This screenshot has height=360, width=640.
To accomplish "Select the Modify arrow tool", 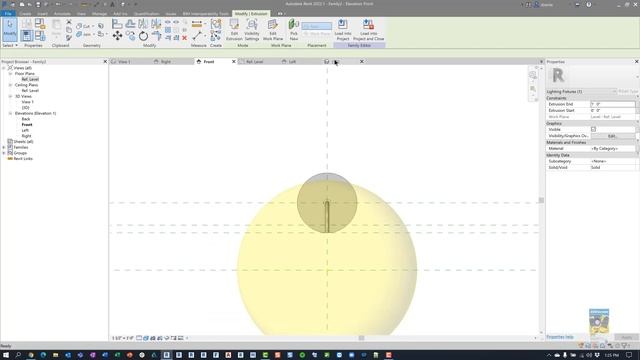I will pyautogui.click(x=9, y=29).
